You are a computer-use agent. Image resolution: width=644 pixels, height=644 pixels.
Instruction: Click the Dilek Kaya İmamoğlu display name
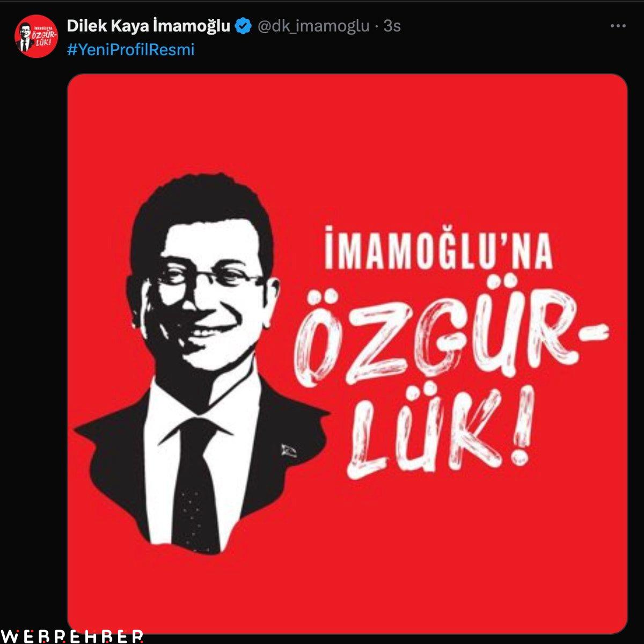point(149,26)
